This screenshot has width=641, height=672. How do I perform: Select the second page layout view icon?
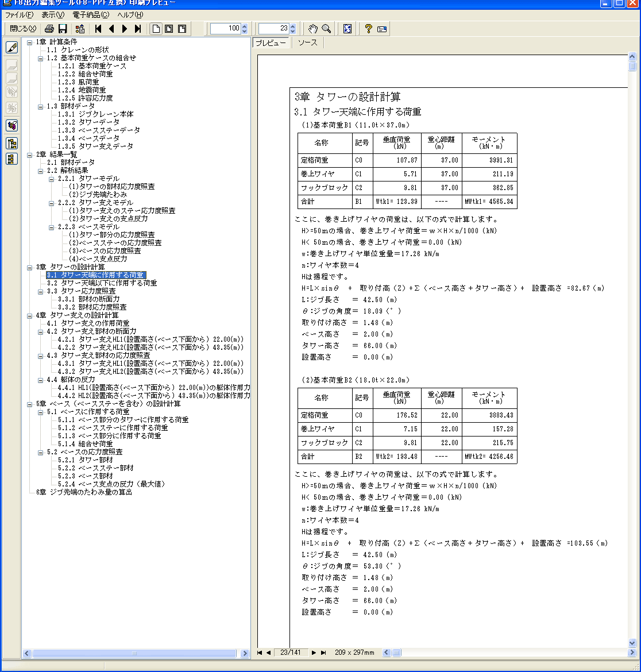169,29
